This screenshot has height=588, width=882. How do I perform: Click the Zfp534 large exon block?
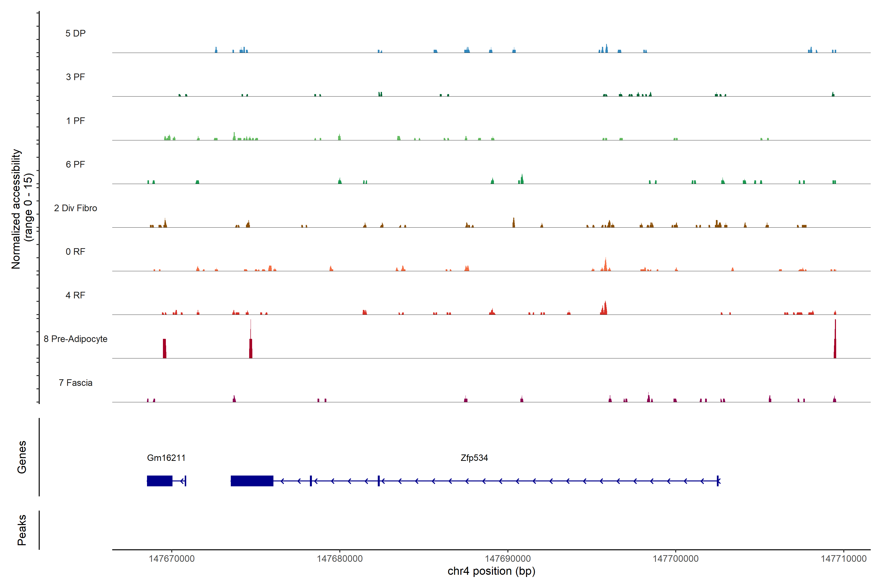tap(252, 481)
